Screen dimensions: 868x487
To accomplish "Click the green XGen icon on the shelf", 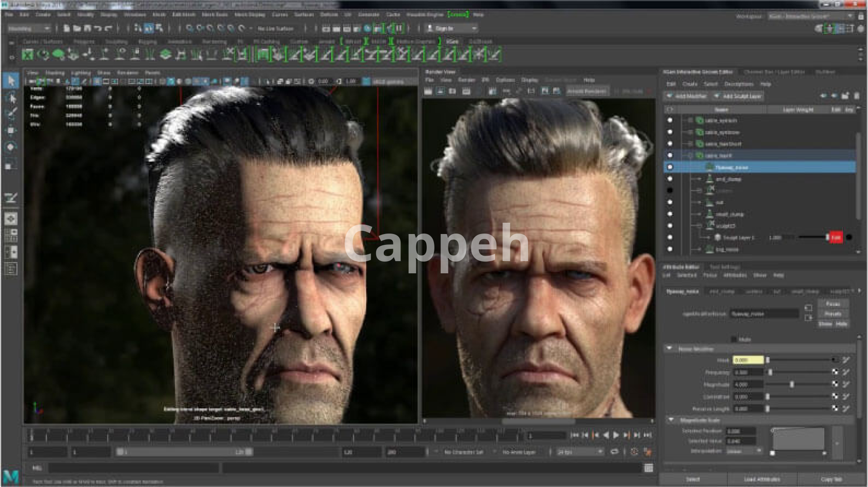I will point(28,55).
